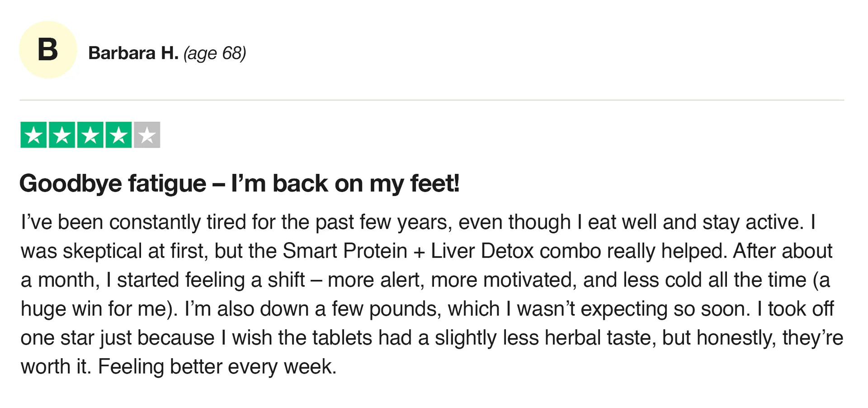Select the third green rating star

90,135
